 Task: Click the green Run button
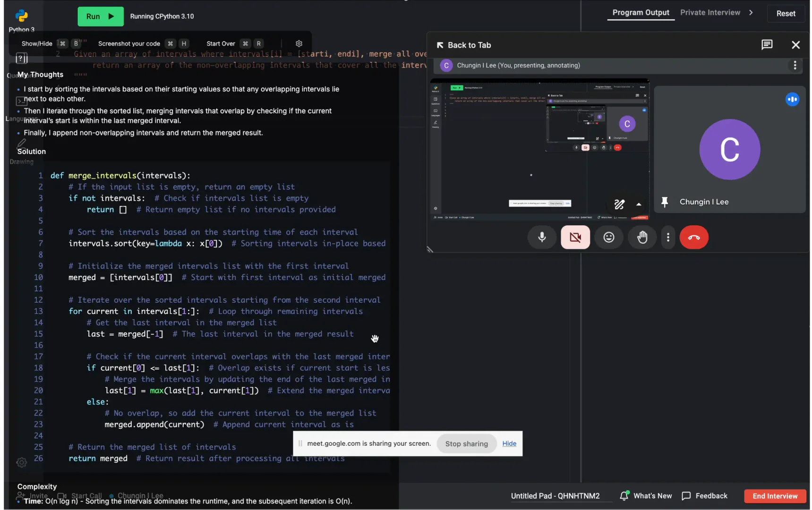(100, 17)
